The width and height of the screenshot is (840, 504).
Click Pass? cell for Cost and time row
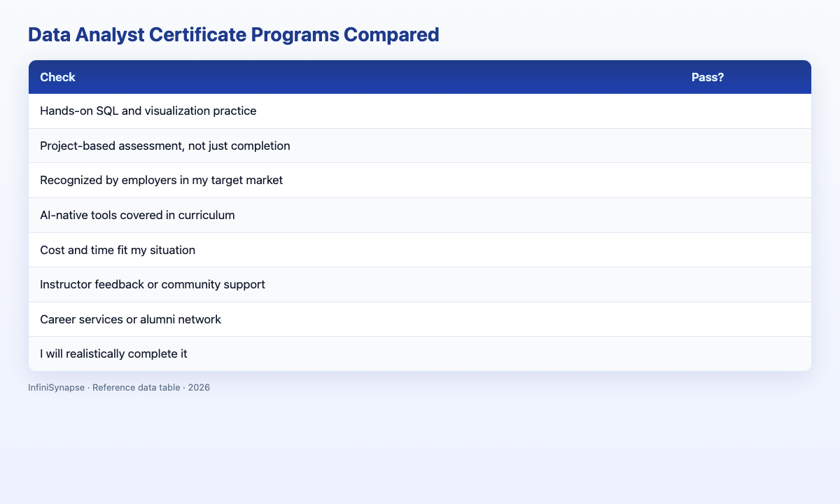[745, 250]
